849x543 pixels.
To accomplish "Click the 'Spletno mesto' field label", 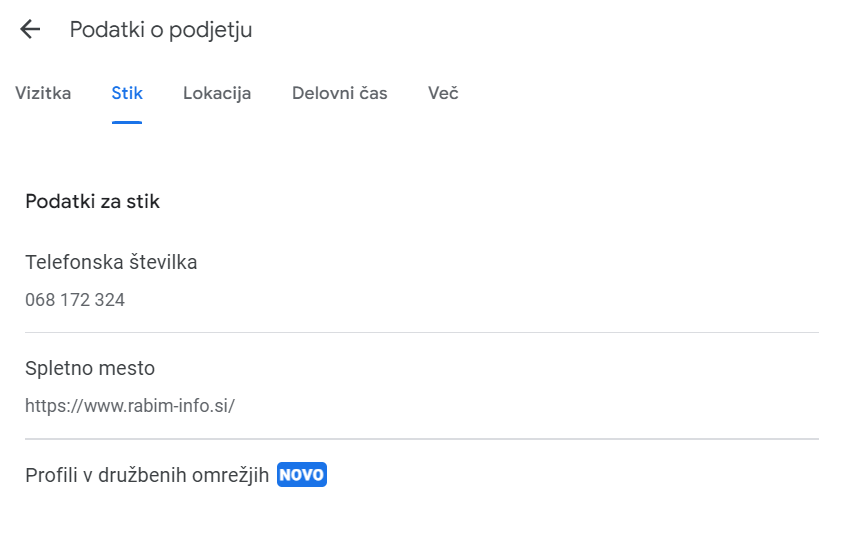I will 90,368.
